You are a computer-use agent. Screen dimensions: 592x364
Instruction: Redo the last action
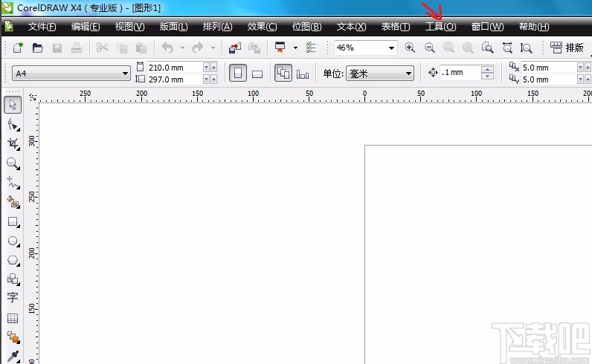tap(198, 48)
